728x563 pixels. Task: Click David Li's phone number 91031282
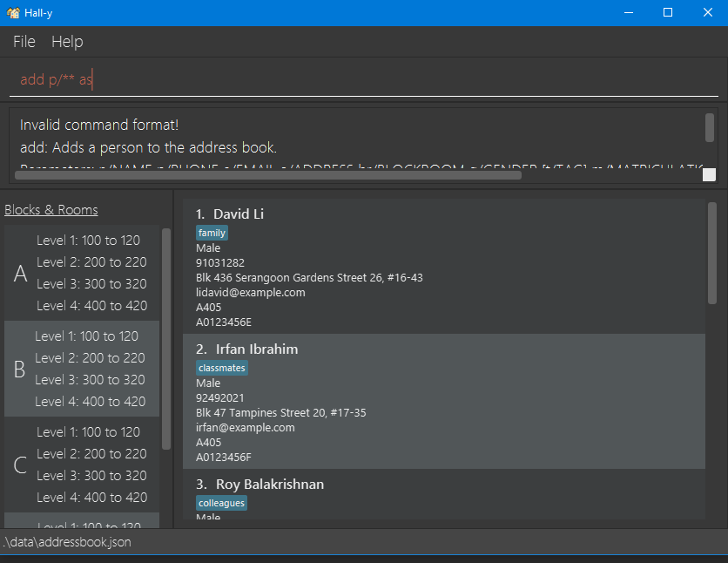[x=220, y=263]
